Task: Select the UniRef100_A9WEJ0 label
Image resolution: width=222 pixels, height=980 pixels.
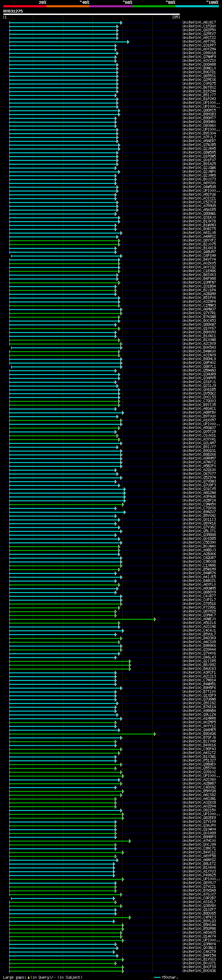Action: (x=199, y=619)
